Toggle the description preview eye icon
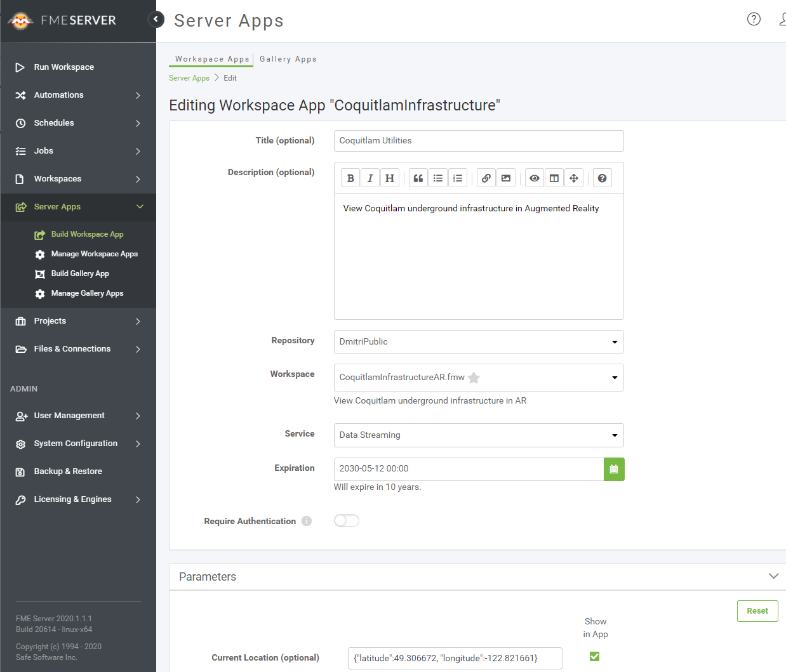The height and width of the screenshot is (672, 786). [x=535, y=178]
